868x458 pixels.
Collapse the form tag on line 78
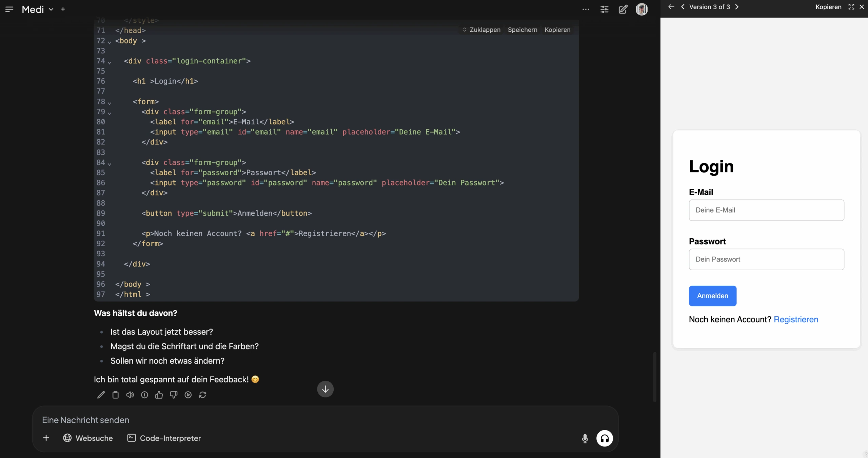110,103
